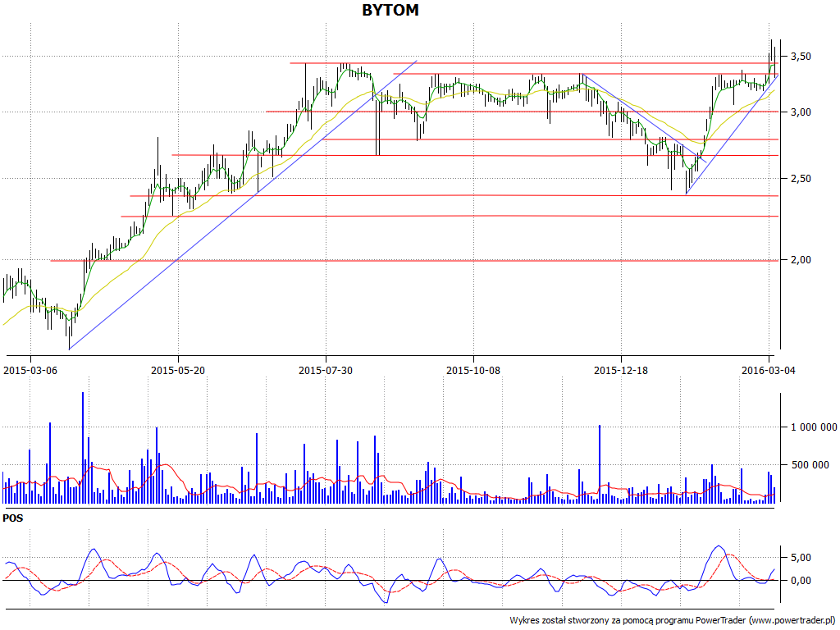This screenshot has height=630, width=840.
Task: Select the 2016-03-04 date label
Action: 768,370
